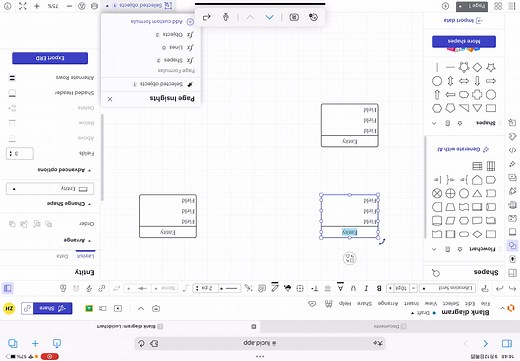Viewport: 520px width, 361px height.
Task: Toggle italic text formatting
Action: point(366,288)
